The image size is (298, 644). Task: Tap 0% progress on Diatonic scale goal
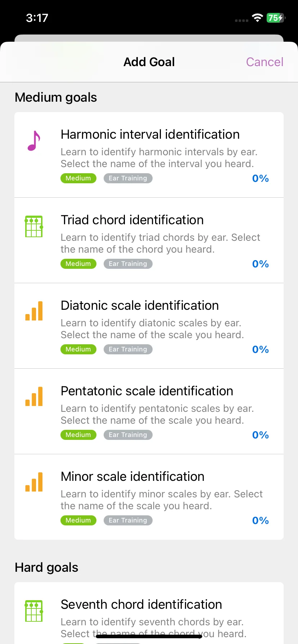click(261, 349)
